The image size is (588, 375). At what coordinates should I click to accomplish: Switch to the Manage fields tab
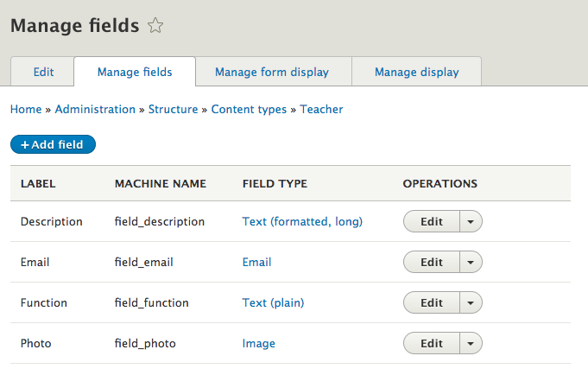[x=135, y=72]
